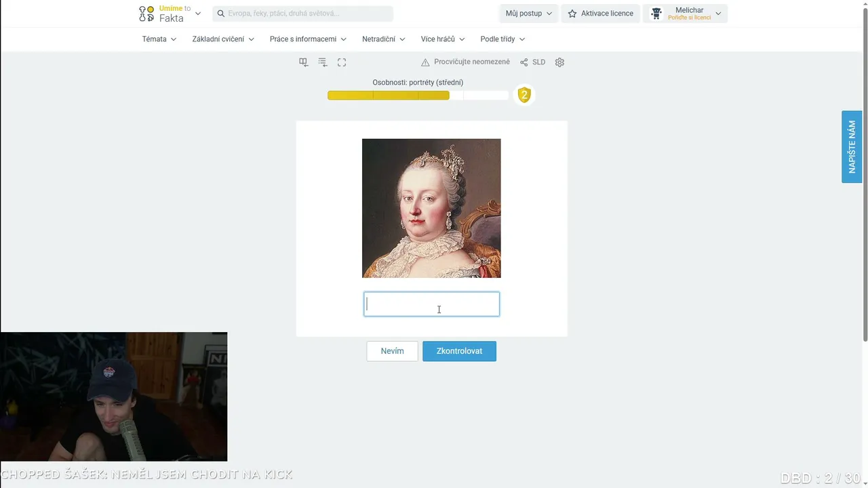The width and height of the screenshot is (868, 488).
Task: Click the yellow shield badge showing 2
Action: coord(524,95)
